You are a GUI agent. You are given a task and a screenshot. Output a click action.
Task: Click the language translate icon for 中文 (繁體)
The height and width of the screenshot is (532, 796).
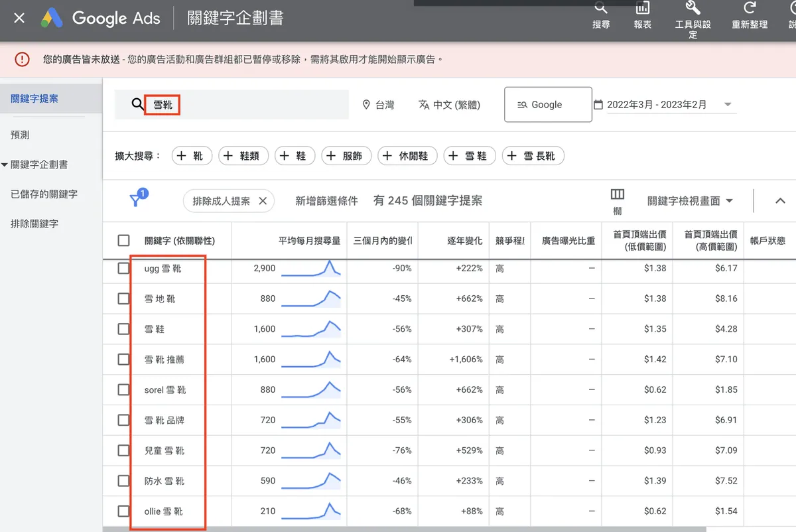[x=424, y=105]
